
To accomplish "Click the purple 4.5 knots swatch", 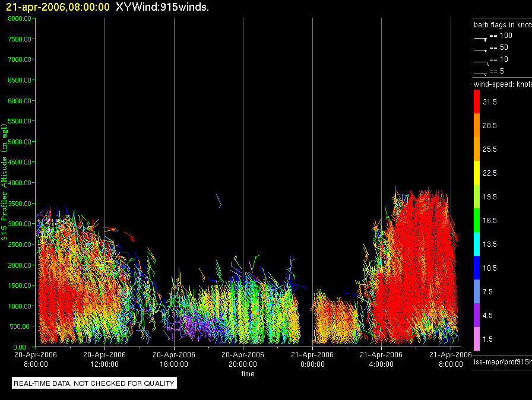I will tap(477, 315).
